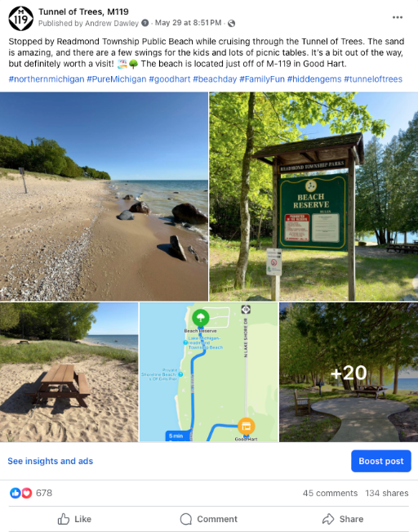Open the #tunneloftrees hashtag
This screenshot has height=532, width=418.
373,79
